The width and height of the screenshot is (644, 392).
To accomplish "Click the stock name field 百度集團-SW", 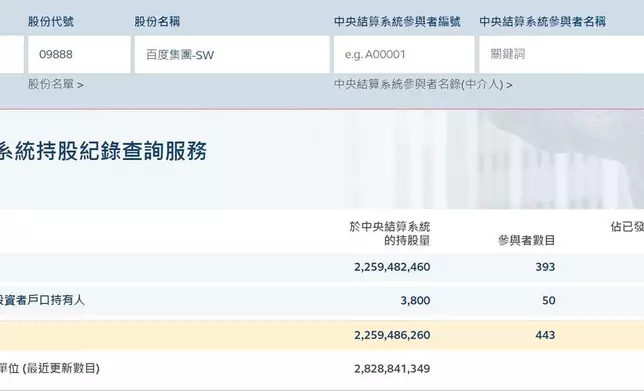I will 232,54.
